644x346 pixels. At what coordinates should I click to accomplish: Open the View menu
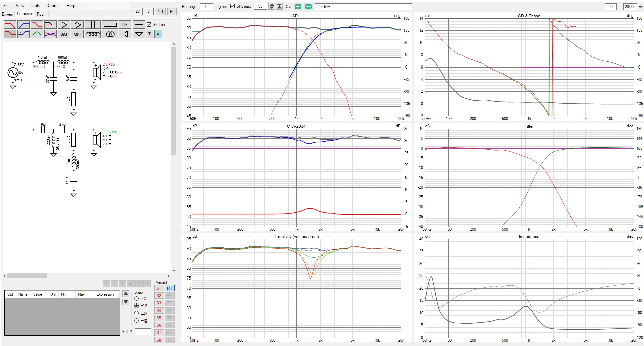click(20, 6)
